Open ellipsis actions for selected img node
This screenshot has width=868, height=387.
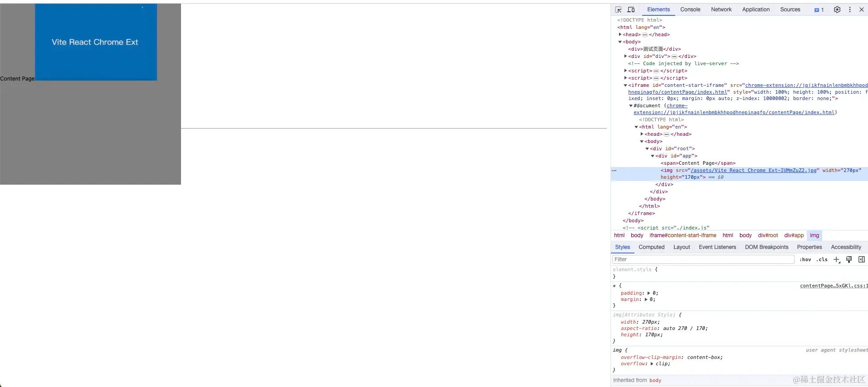tap(614, 171)
